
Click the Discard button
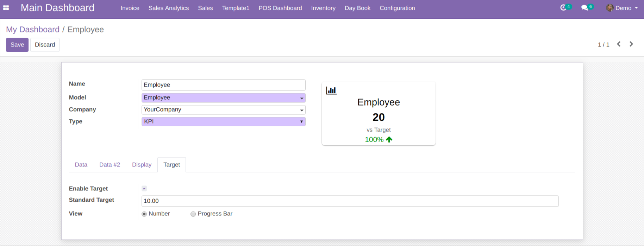[45, 45]
